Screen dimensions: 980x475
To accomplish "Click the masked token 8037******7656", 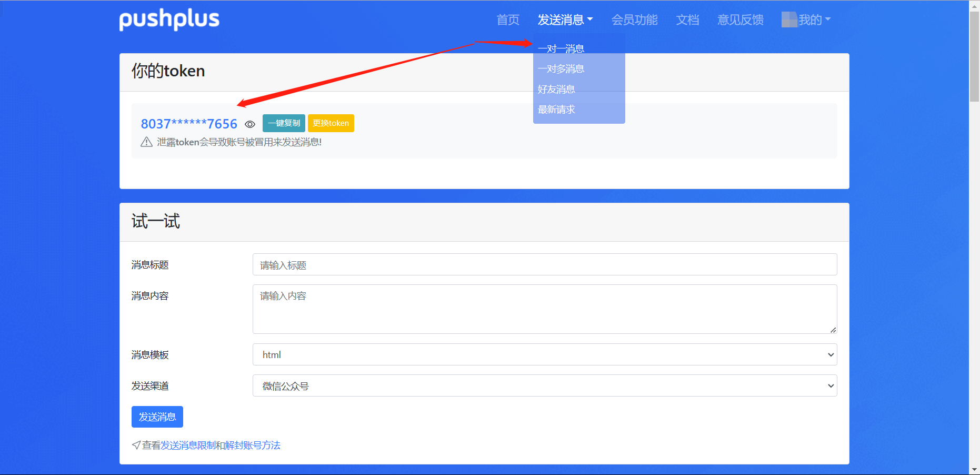I will 189,124.
